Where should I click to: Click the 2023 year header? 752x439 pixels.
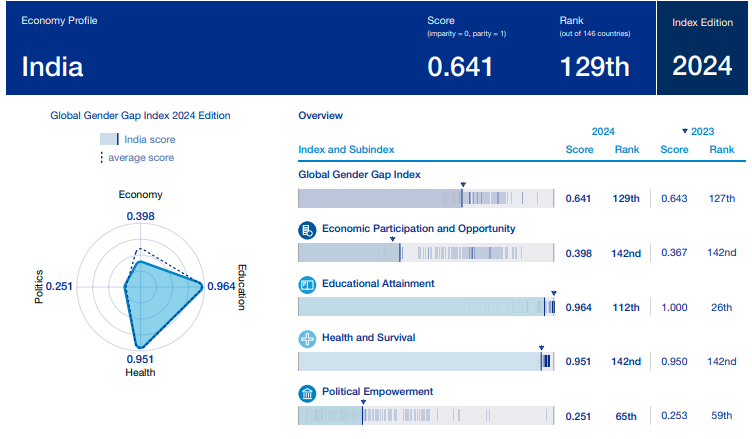pyautogui.click(x=702, y=131)
